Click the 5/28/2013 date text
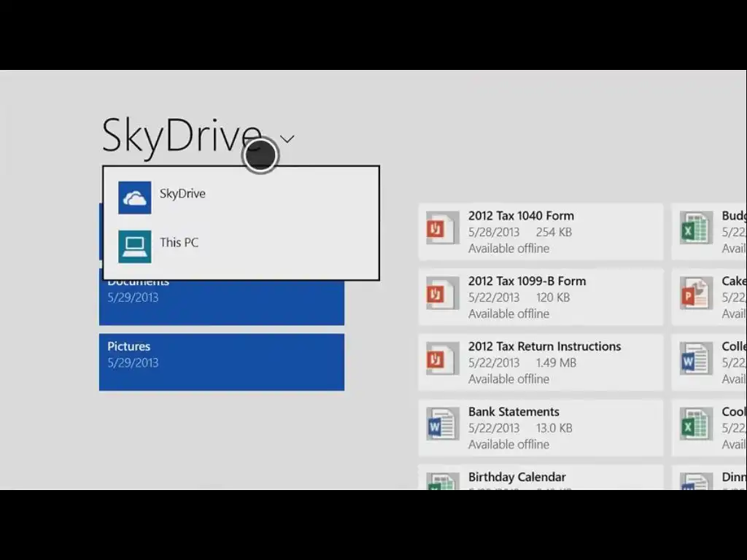The height and width of the screenshot is (560, 747). click(494, 233)
